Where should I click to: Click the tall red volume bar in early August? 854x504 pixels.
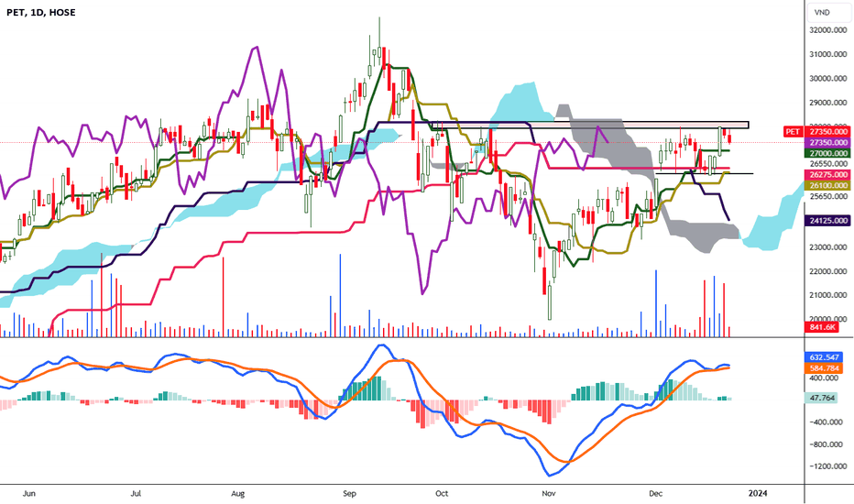(x=224, y=297)
